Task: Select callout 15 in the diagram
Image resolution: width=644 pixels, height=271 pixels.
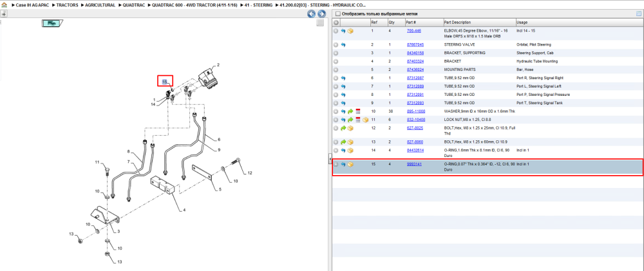Action: click(x=165, y=82)
